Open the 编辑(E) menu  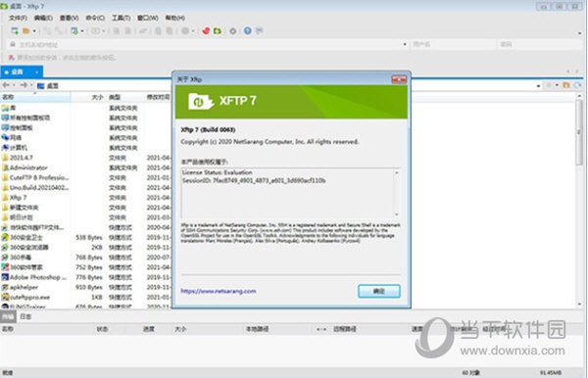[43, 18]
